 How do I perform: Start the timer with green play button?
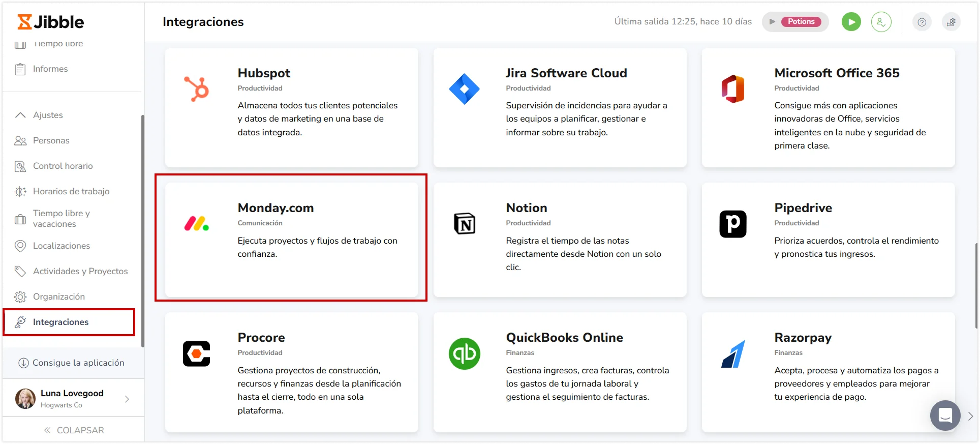851,22
